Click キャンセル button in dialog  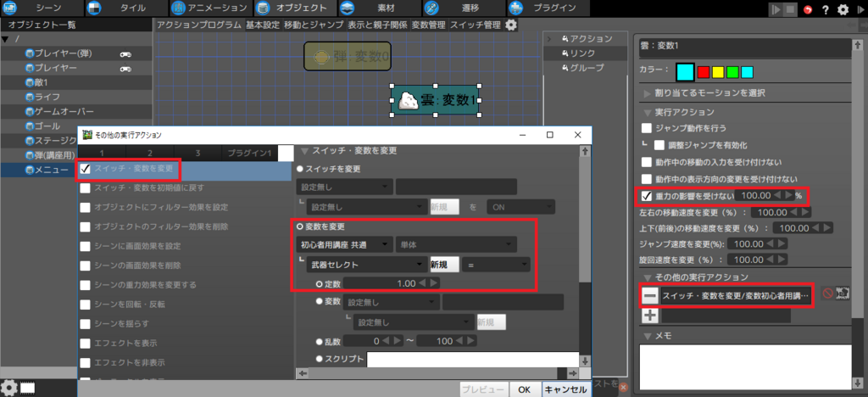click(x=565, y=389)
